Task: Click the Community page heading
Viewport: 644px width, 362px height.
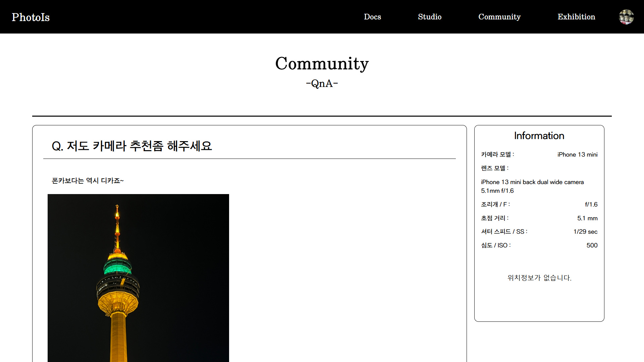Action: coord(322,63)
